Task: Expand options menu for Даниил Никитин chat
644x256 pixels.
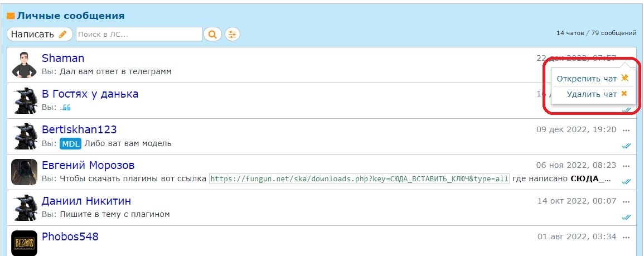Action: click(x=626, y=202)
